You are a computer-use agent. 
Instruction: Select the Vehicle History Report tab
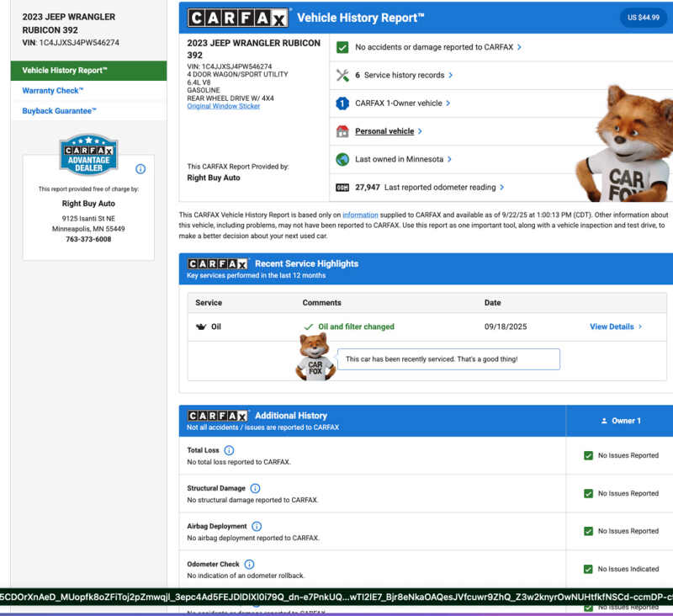tap(89, 71)
